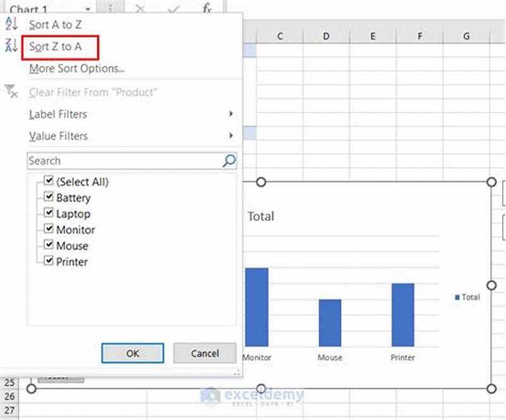
Task: Click the blue Total legend color swatch
Action: point(457,297)
